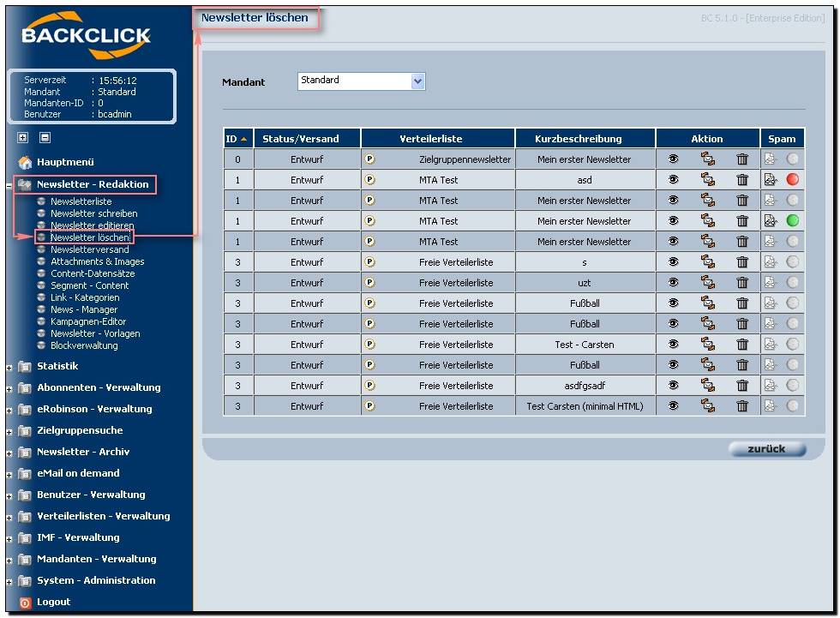Click the P icon in 'asdfgsadf' row
The width and height of the screenshot is (840, 618).
click(369, 385)
